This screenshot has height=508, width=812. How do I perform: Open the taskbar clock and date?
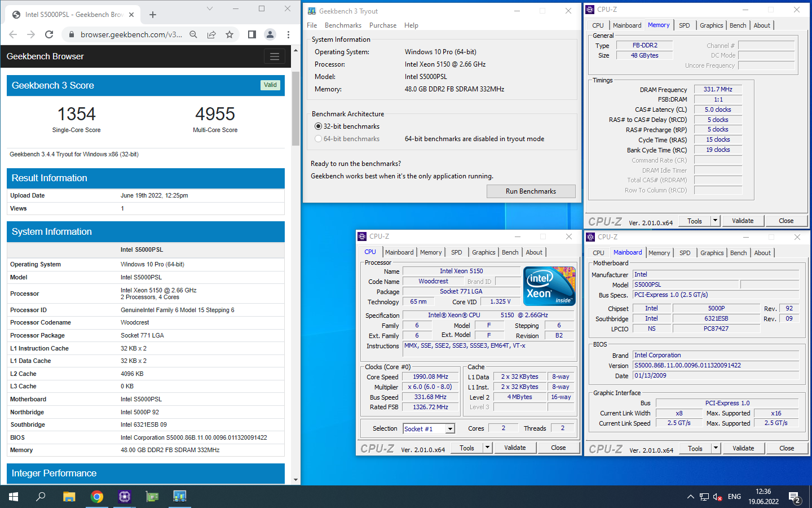(x=764, y=497)
